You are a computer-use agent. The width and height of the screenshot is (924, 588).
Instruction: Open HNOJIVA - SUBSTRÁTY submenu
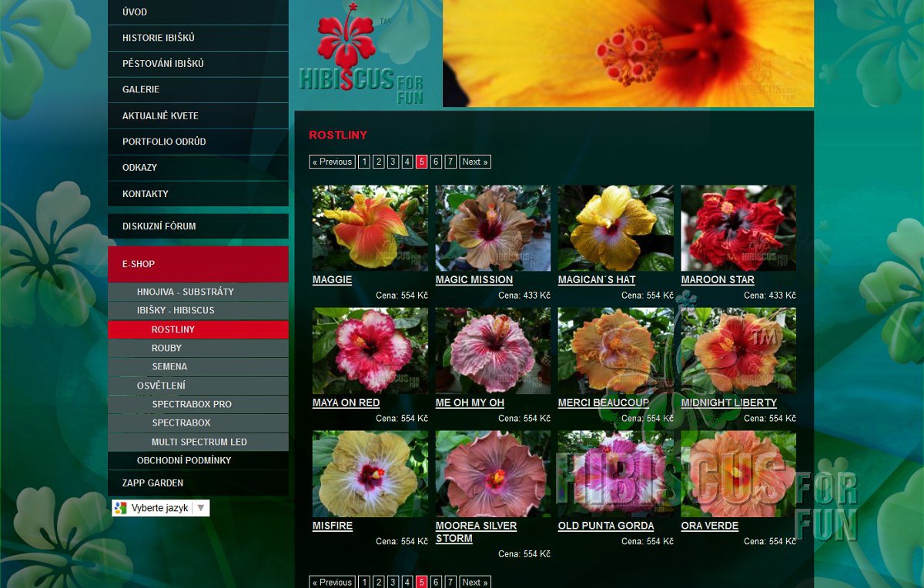pyautogui.click(x=198, y=292)
